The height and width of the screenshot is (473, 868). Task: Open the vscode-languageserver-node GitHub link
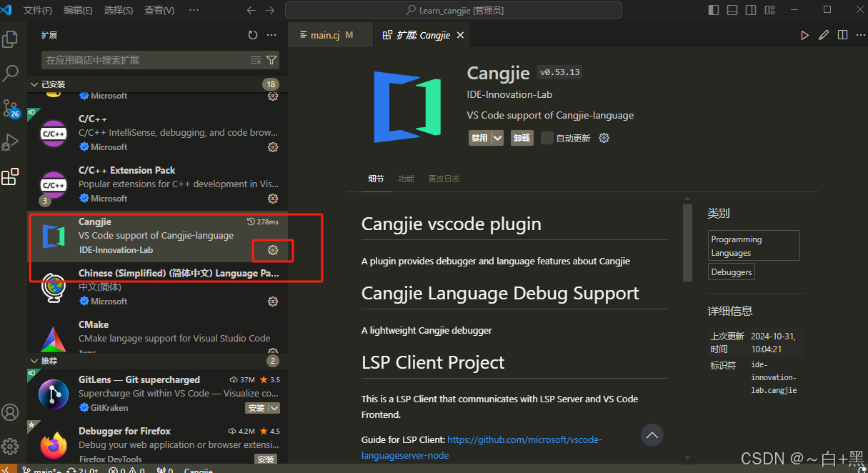(482, 447)
